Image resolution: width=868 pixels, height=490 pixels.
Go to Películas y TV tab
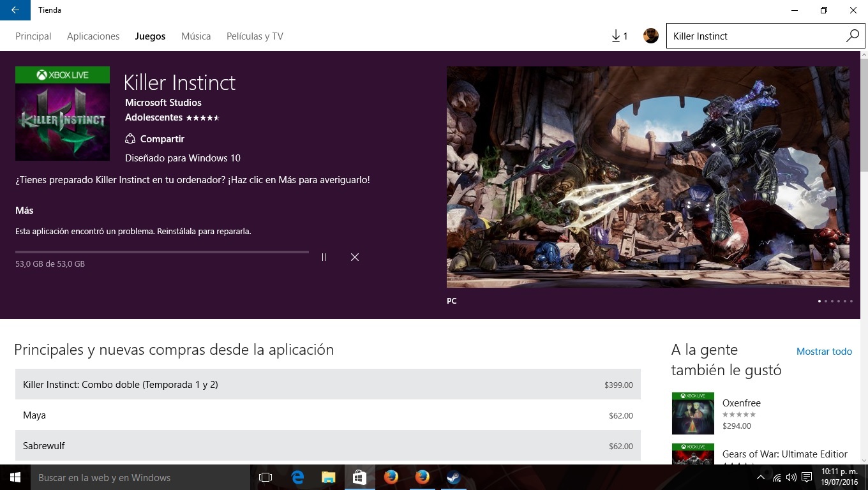(255, 36)
